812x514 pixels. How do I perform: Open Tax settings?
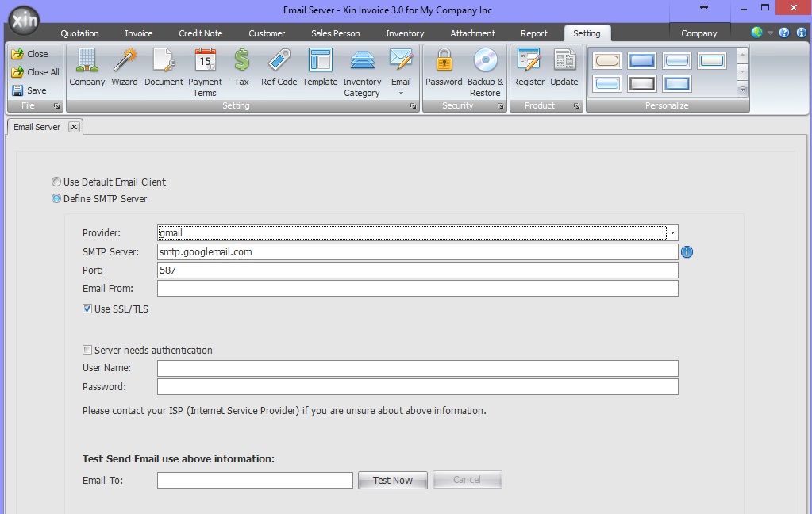(241, 67)
